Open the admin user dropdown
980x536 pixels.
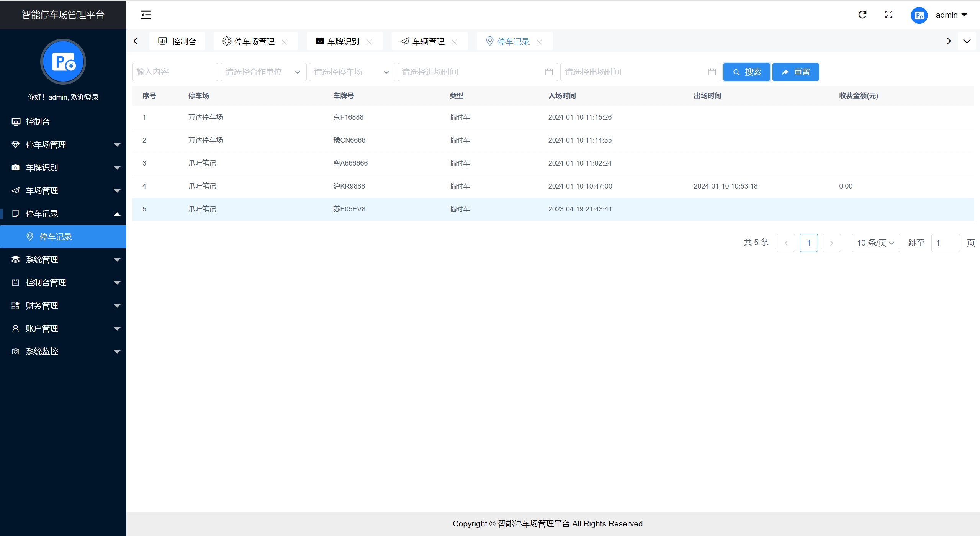click(951, 15)
